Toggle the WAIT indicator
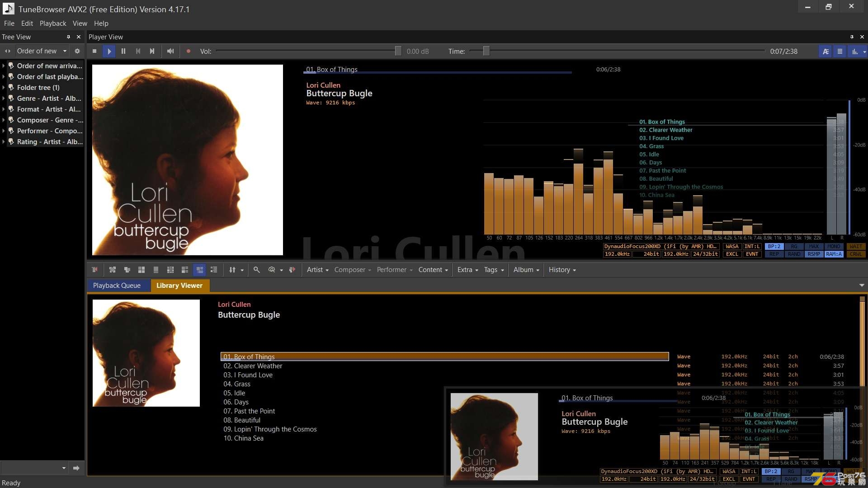The height and width of the screenshot is (488, 868). (x=856, y=247)
